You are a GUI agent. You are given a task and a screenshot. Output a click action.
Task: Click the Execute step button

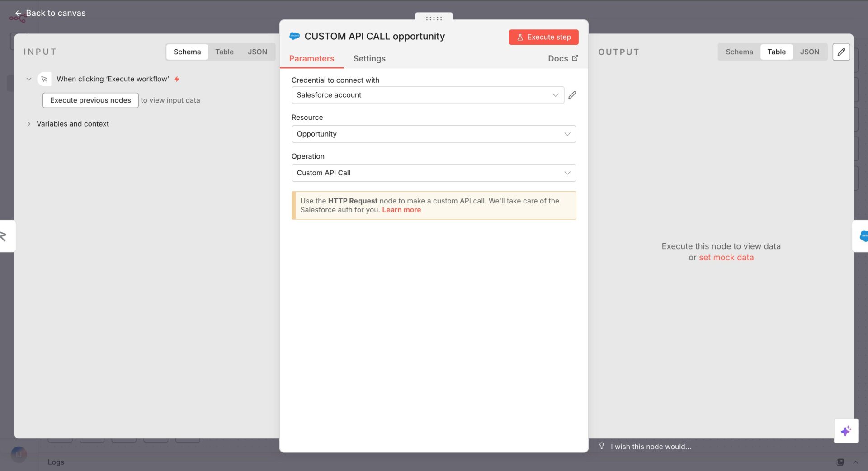tap(543, 37)
